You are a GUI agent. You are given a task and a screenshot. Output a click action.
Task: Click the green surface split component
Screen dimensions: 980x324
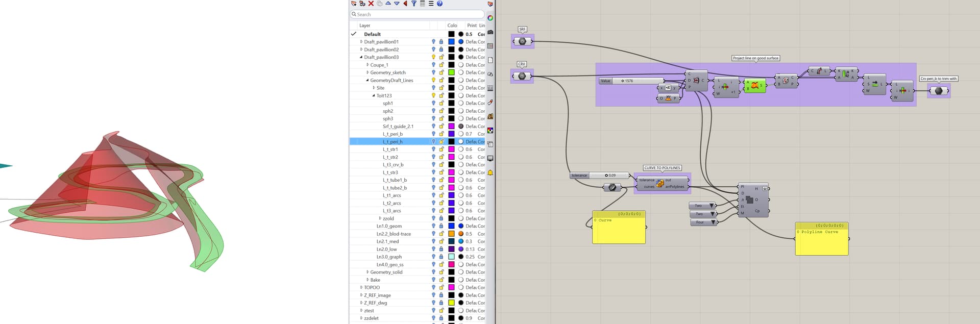point(755,85)
